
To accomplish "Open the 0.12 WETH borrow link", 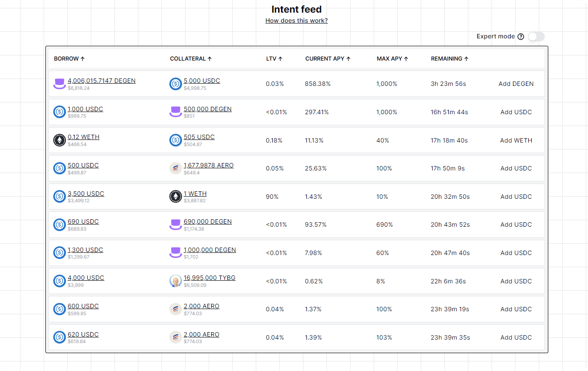I will pyautogui.click(x=83, y=137).
